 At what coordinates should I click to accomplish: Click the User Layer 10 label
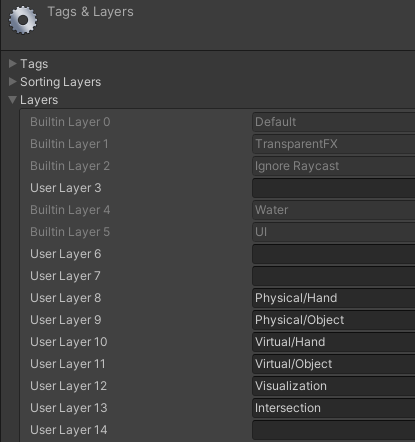click(69, 342)
